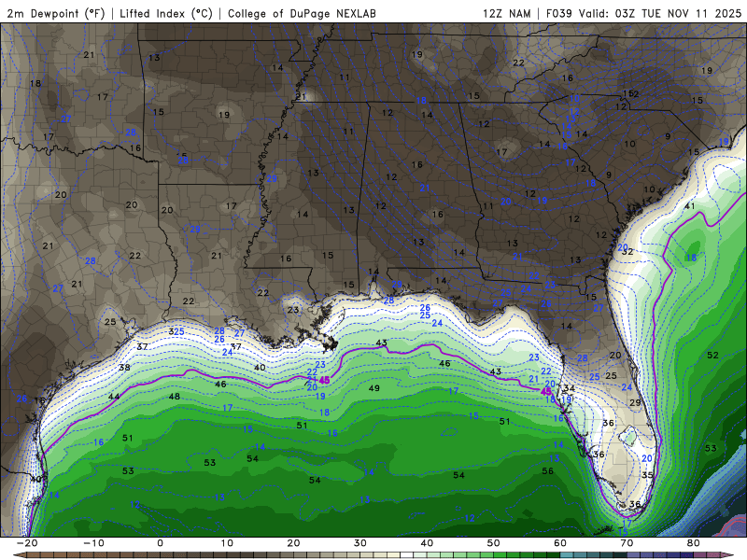Click the '70' legend scale label
The height and width of the screenshot is (560, 747).
(627, 543)
